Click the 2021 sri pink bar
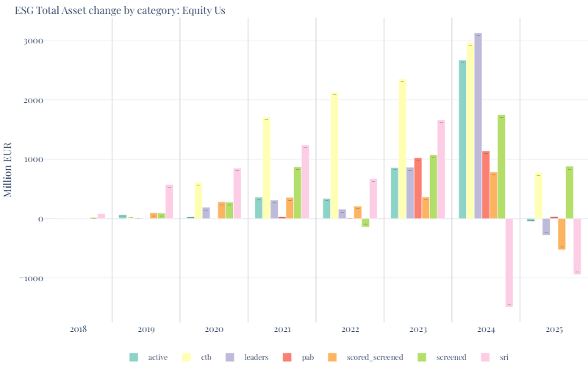The image size is (588, 368). (x=305, y=182)
